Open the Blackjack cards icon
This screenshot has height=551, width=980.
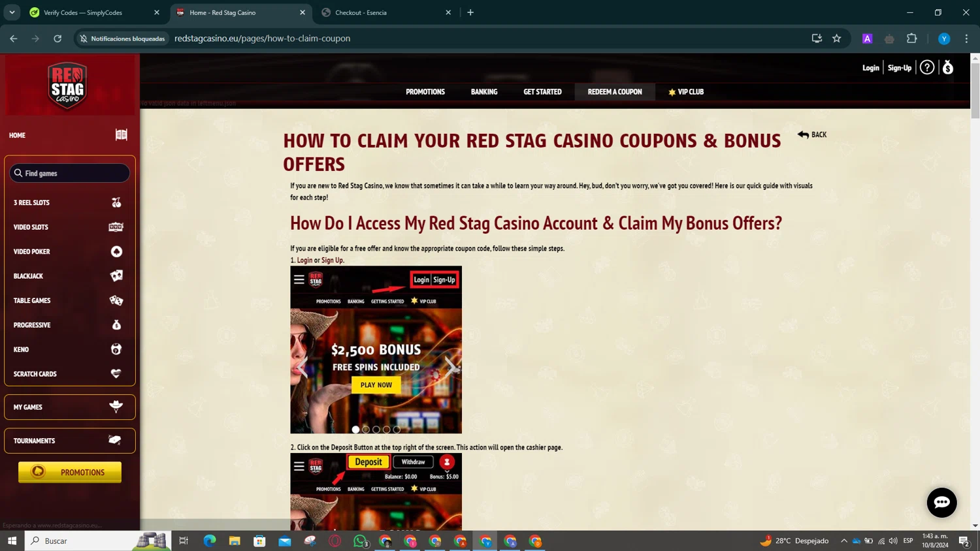116,276
